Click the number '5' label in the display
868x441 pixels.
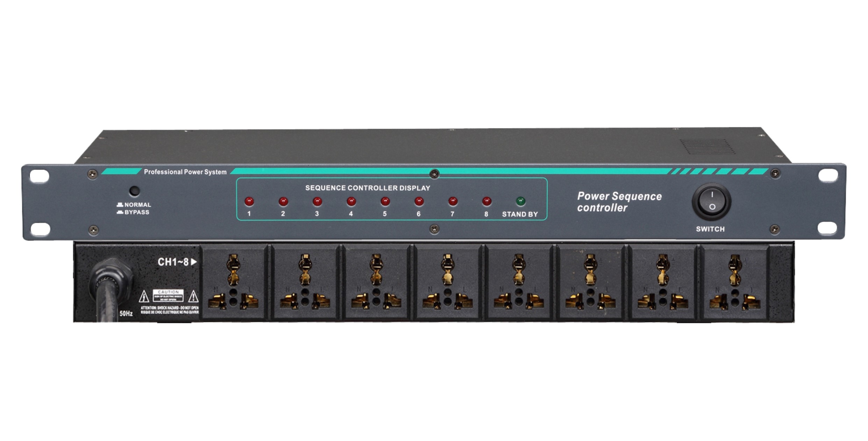[385, 214]
